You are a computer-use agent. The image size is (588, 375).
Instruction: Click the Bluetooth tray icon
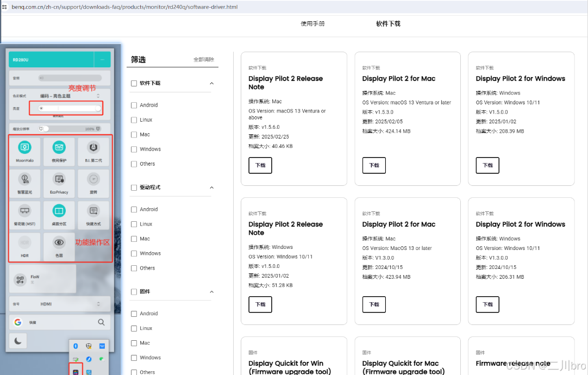pyautogui.click(x=76, y=346)
